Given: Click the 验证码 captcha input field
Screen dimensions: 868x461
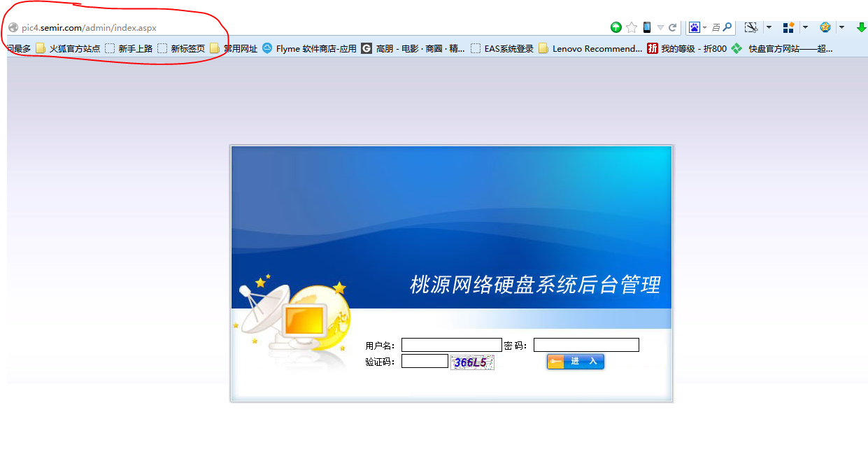Looking at the screenshot, I should [x=425, y=361].
